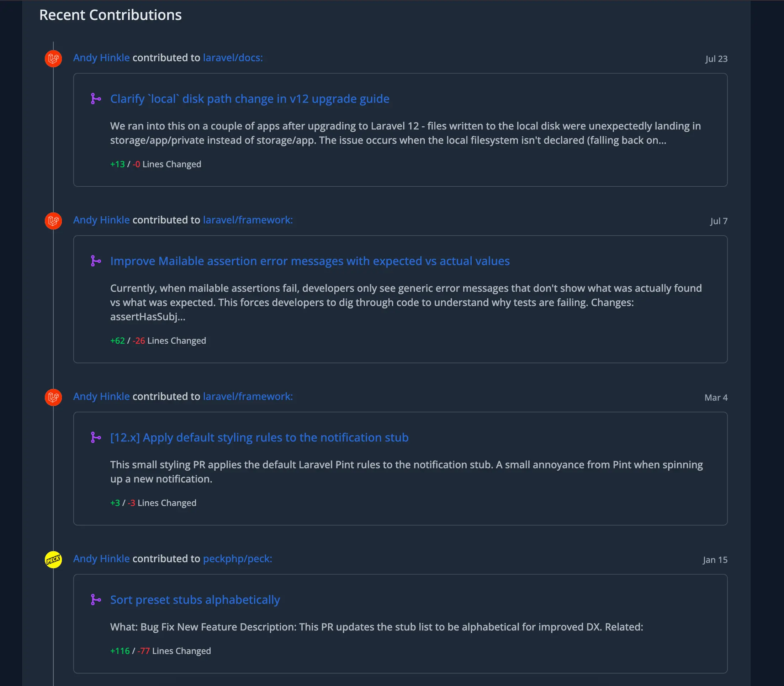Click the Laravel logo beside the Mar 4 entry
This screenshot has height=686, width=784.
(53, 397)
